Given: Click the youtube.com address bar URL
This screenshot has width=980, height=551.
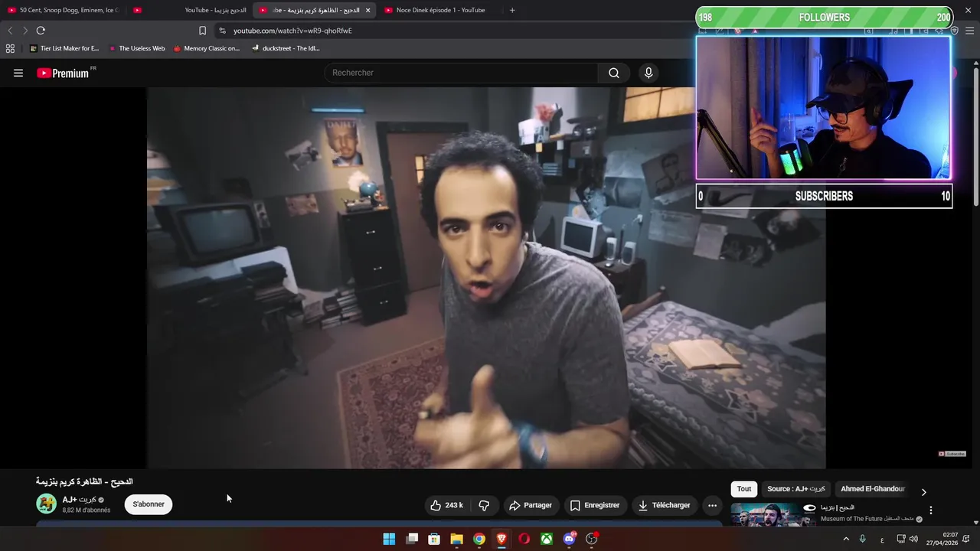Looking at the screenshot, I should [x=292, y=31].
